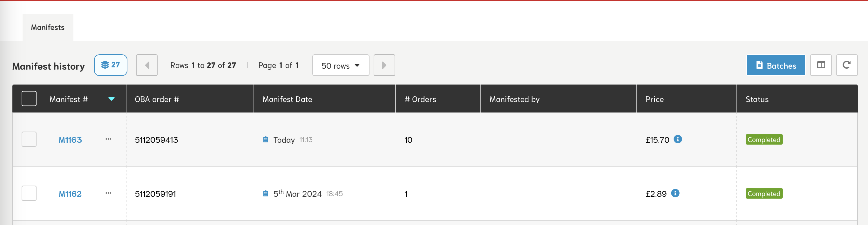Open the three-dot menu for M1163
Viewport: 868px width, 225px height.
[108, 139]
